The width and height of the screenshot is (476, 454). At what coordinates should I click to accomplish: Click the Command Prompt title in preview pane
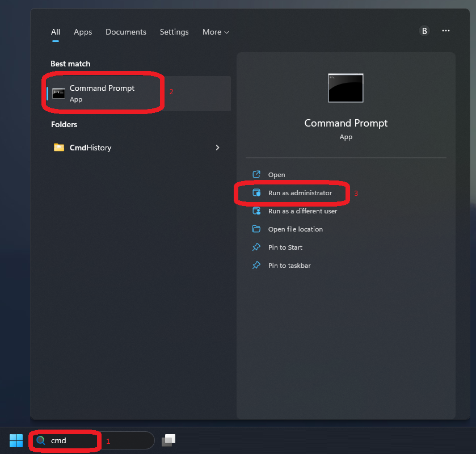tap(346, 123)
